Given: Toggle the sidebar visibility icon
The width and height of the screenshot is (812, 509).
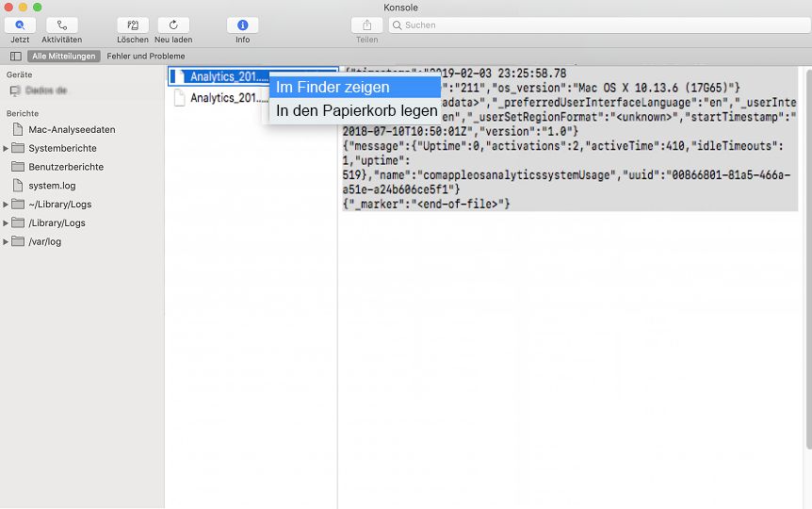Looking at the screenshot, I should click(x=15, y=56).
